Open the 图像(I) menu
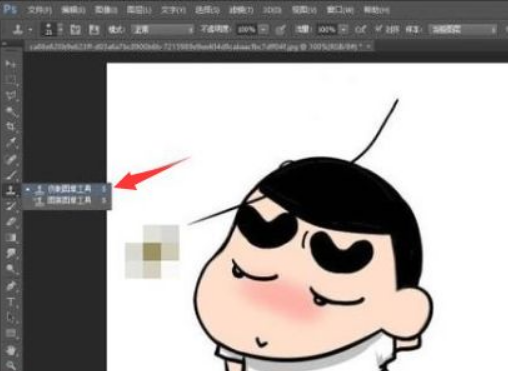 click(106, 10)
